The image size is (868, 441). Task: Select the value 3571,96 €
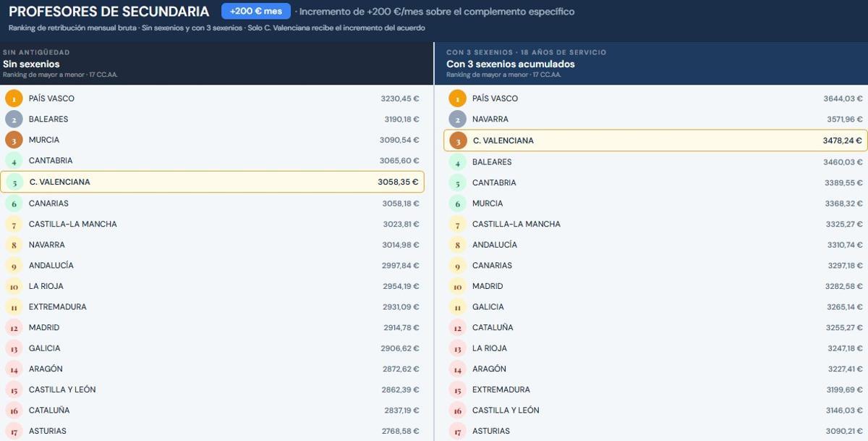coord(844,119)
